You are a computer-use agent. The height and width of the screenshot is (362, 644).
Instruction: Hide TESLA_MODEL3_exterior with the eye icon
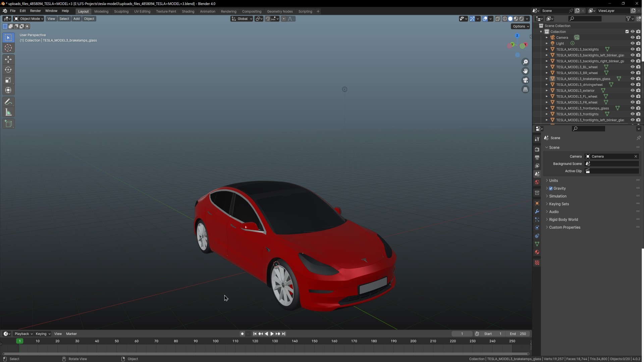(632, 90)
